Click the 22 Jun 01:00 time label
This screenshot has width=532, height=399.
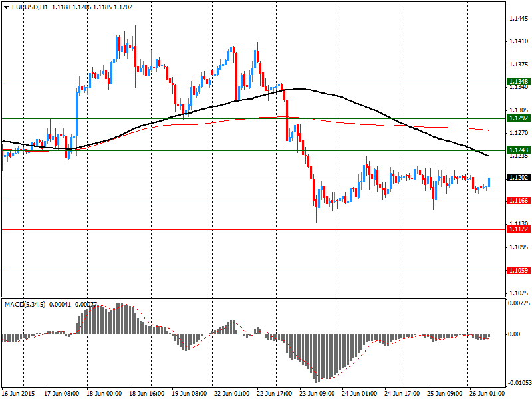pyautogui.click(x=231, y=394)
